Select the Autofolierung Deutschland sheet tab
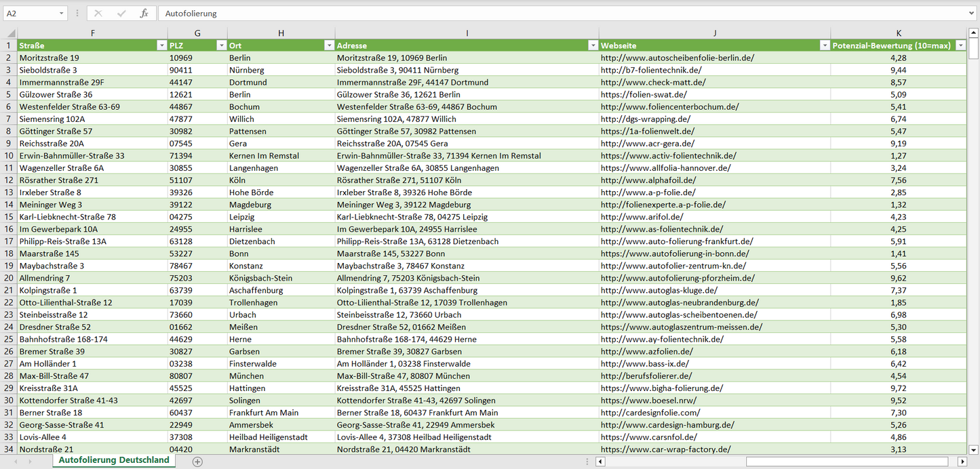The image size is (980, 469). [114, 460]
